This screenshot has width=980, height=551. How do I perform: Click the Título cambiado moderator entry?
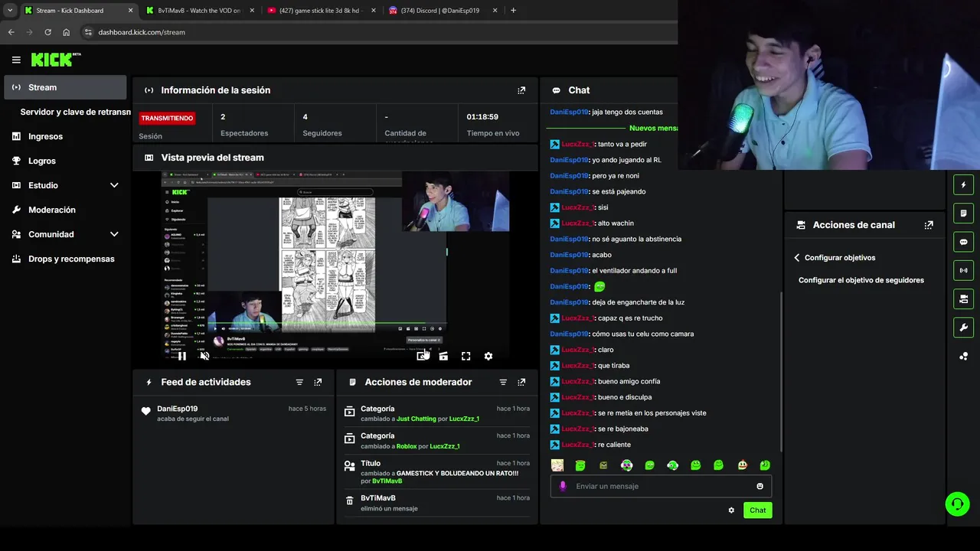[436, 472]
